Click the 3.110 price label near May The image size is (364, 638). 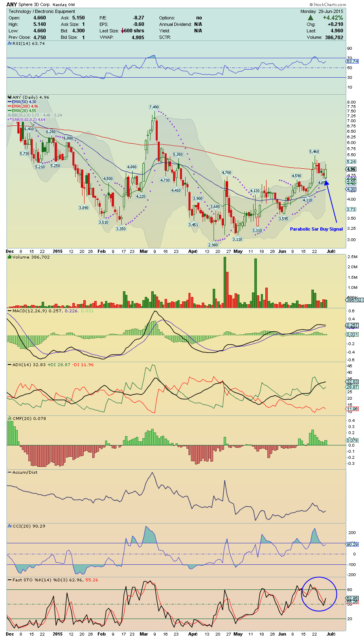point(237,240)
